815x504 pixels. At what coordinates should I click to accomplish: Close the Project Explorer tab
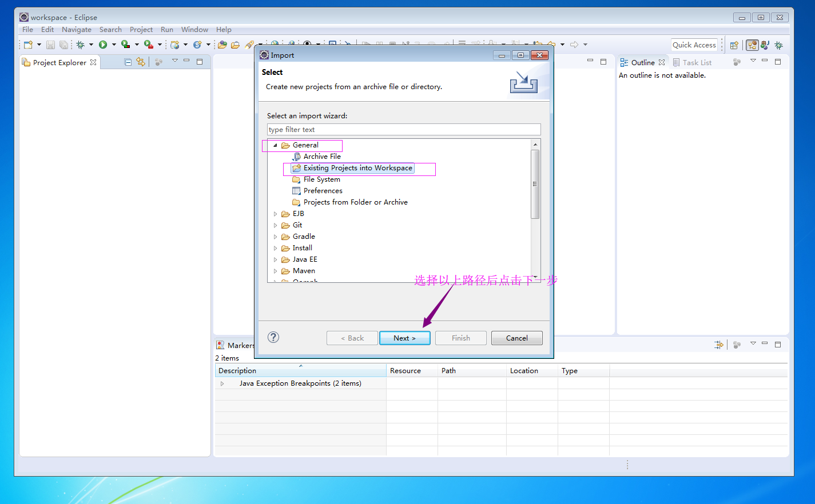[x=93, y=62]
